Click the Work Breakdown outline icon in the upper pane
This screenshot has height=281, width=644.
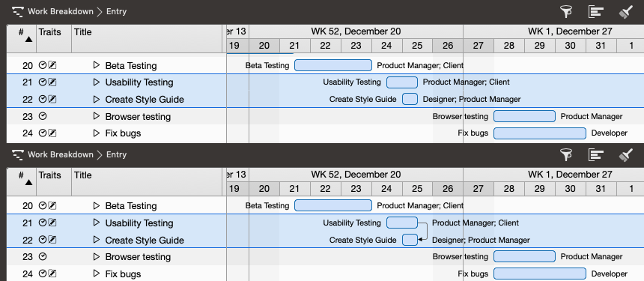tap(18, 11)
